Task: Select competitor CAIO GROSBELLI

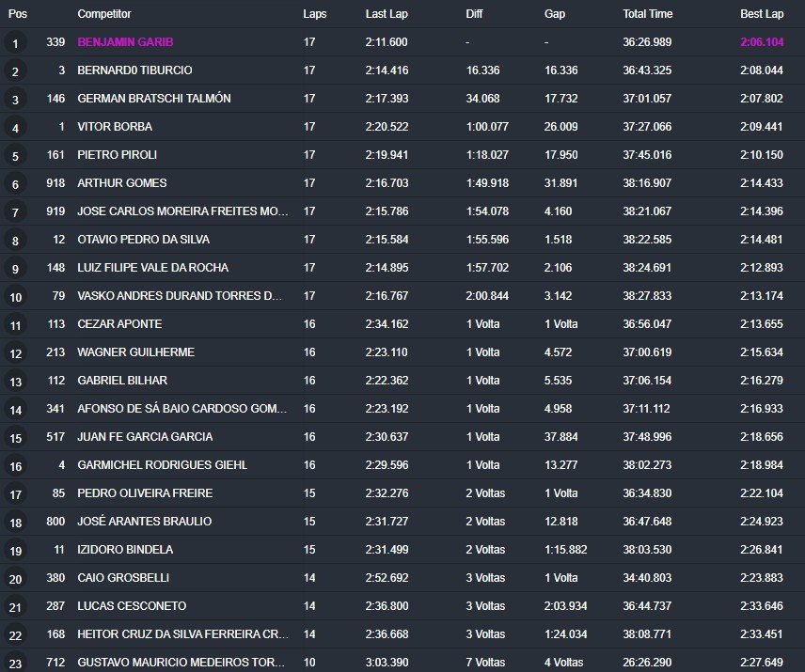Action: click(x=123, y=578)
